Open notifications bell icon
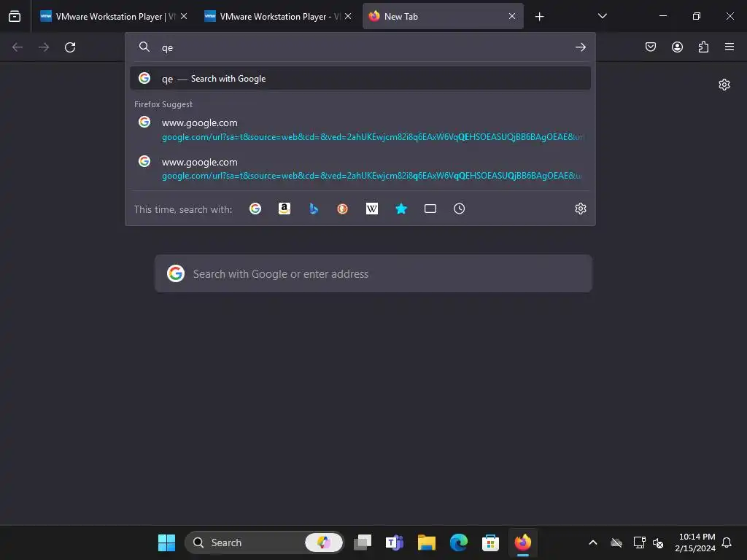Image resolution: width=747 pixels, height=560 pixels. tap(727, 542)
